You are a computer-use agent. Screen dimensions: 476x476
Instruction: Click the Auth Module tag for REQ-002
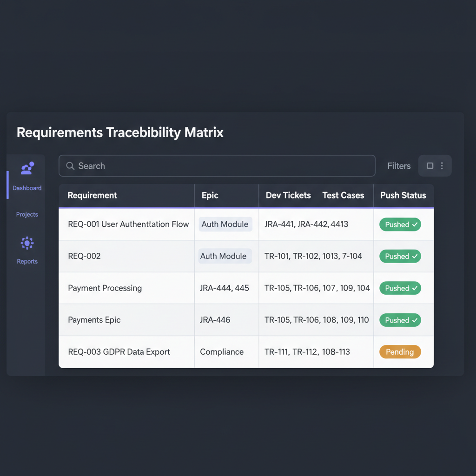pos(225,256)
